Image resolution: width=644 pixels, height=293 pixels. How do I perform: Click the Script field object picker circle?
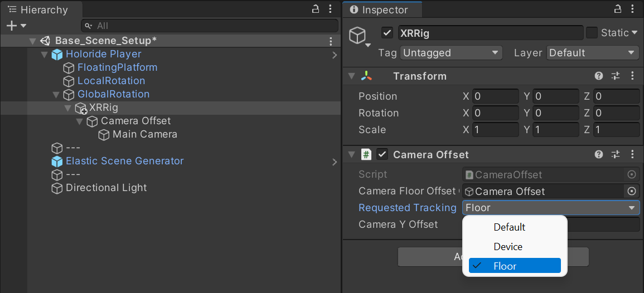pos(632,175)
